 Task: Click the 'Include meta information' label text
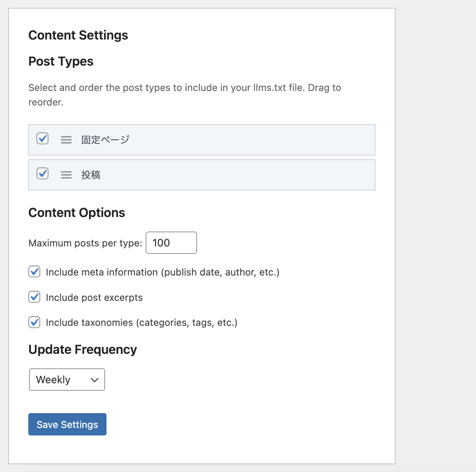point(162,272)
